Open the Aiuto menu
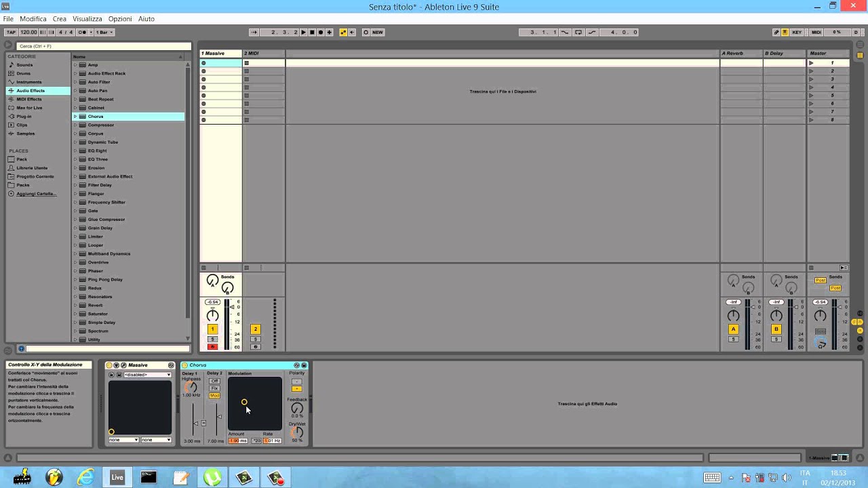This screenshot has height=488, width=868. pyautogui.click(x=146, y=19)
